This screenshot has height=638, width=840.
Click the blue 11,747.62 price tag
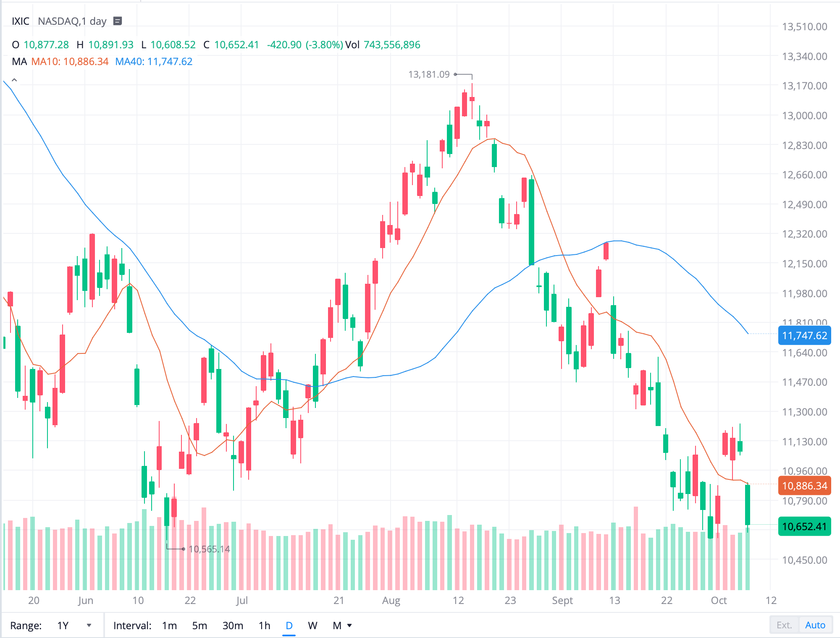click(x=804, y=336)
